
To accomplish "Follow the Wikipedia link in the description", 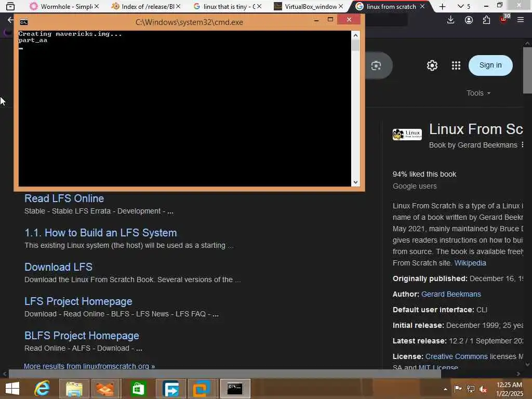I will 470,263.
